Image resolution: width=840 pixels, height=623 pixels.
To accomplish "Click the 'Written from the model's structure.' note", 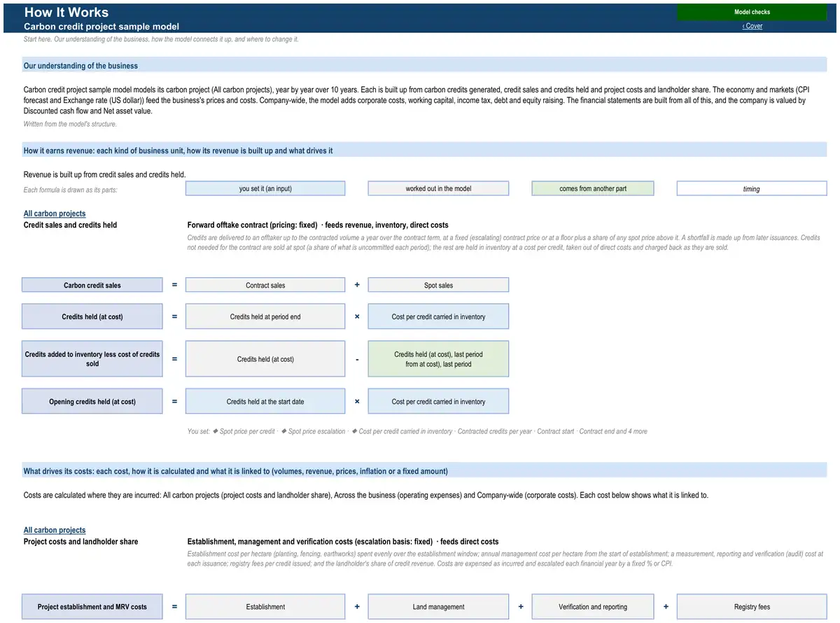I will 70,124.
